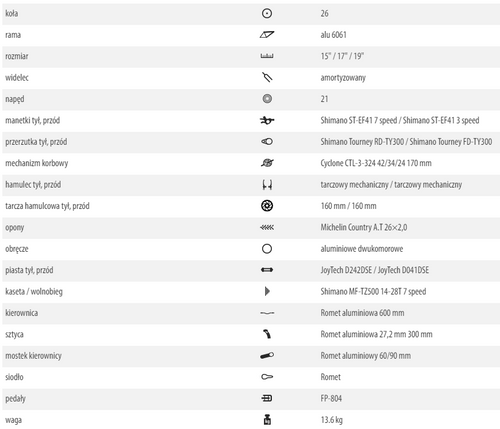Image resolution: width=500 pixels, height=429 pixels.
Task: Click the brake disc icon for tarcza hamulcowa
Action: pos(267,206)
